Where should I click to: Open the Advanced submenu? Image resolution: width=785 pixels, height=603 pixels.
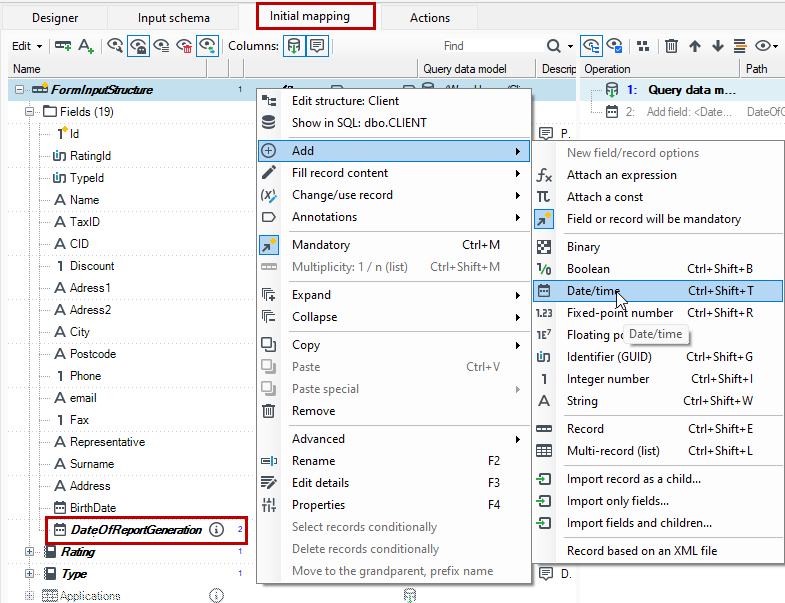394,439
